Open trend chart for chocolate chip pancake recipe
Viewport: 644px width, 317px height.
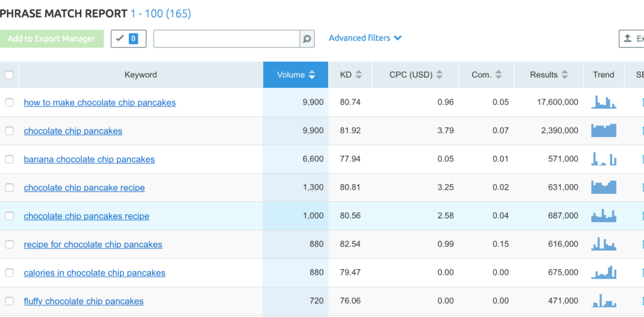(x=604, y=187)
